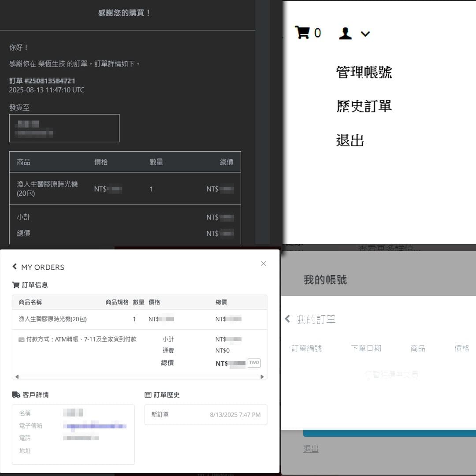Click the order date 2025-08-13 11:47:10 UTC
This screenshot has width=476, height=476.
click(47, 90)
